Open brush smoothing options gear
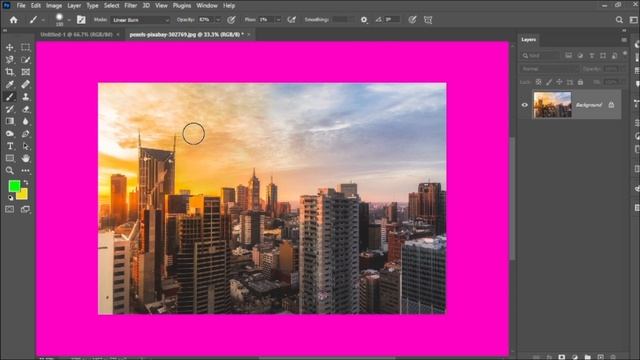This screenshot has width=640, height=360. (364, 20)
